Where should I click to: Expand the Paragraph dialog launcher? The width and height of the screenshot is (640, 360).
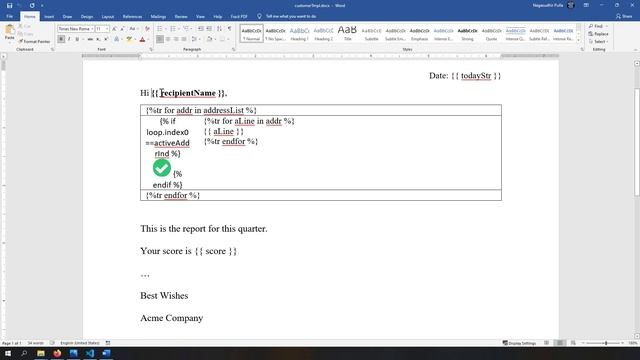coord(233,49)
